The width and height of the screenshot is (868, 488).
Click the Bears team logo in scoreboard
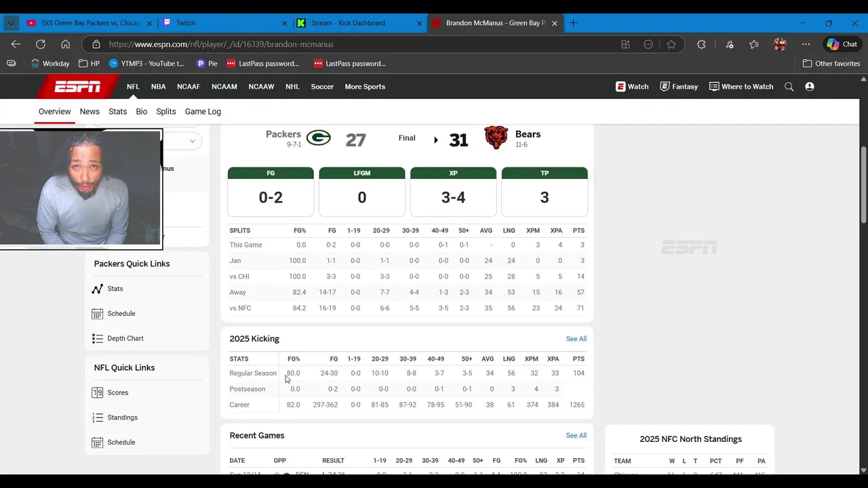(496, 138)
